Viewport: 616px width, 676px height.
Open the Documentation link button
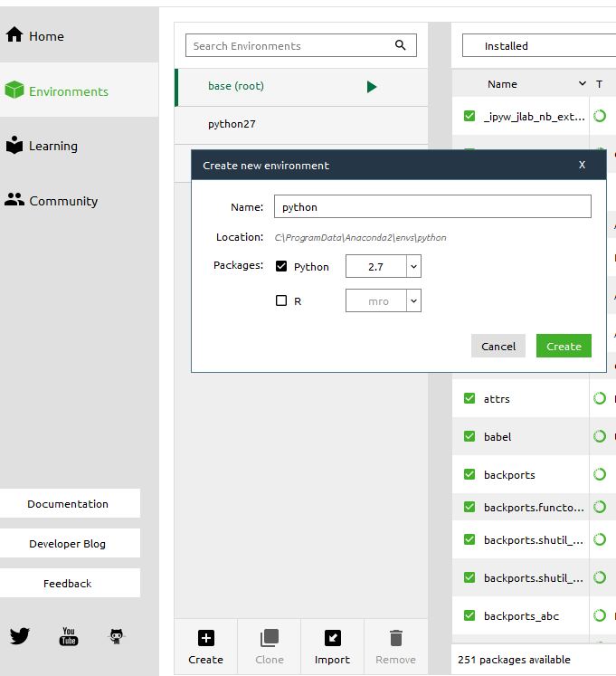[x=68, y=503]
